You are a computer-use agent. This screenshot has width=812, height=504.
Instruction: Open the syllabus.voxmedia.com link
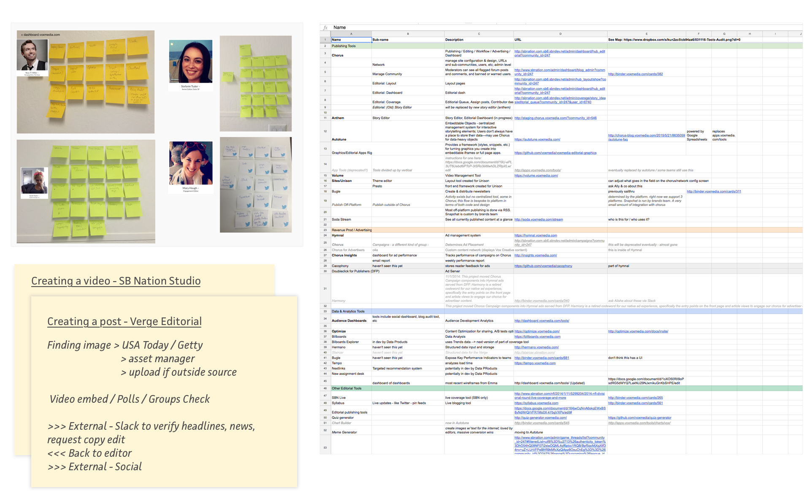(536, 403)
